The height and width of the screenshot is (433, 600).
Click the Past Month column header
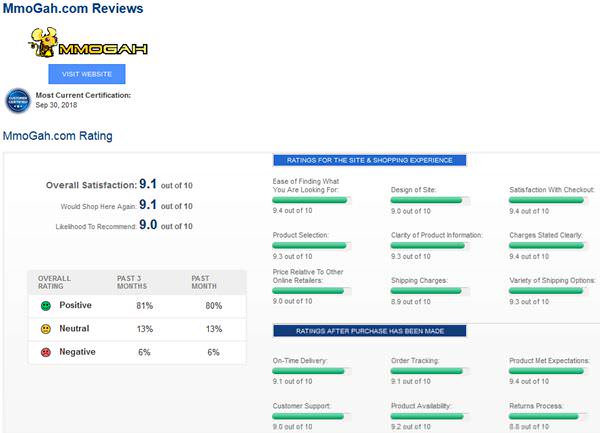pos(204,282)
